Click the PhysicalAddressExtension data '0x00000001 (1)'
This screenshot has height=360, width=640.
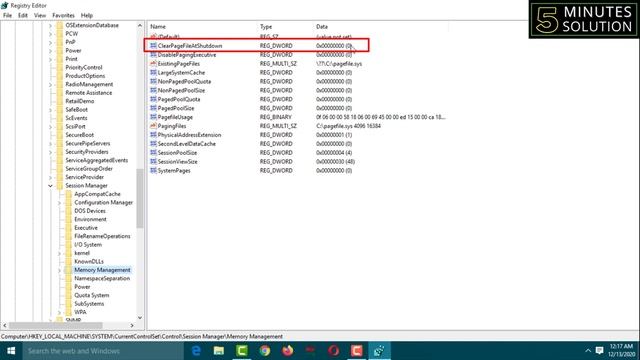(333, 135)
